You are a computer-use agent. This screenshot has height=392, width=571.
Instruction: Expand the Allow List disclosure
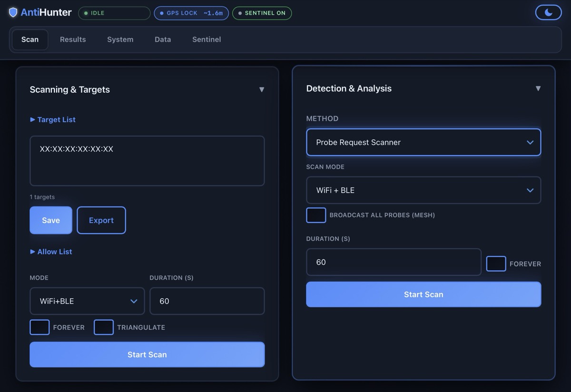click(x=51, y=252)
